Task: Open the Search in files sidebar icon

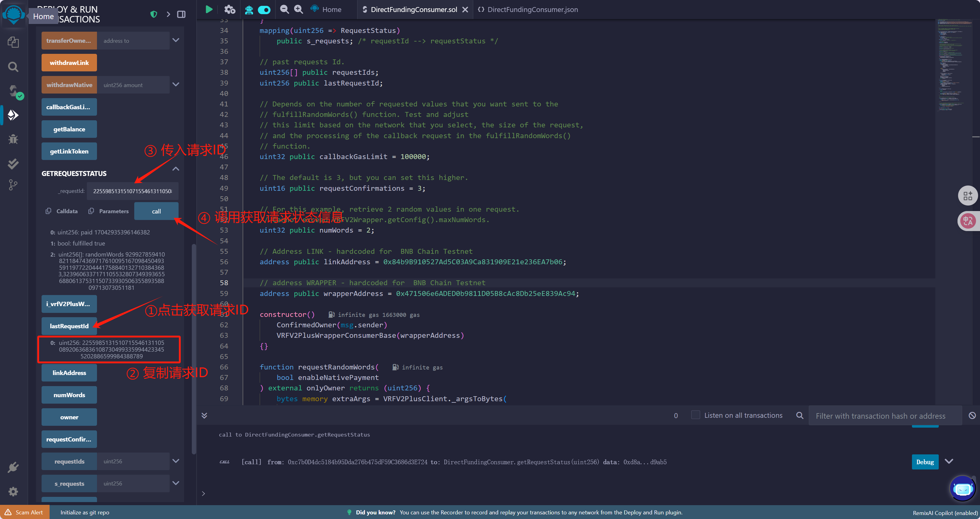Action: [x=13, y=67]
